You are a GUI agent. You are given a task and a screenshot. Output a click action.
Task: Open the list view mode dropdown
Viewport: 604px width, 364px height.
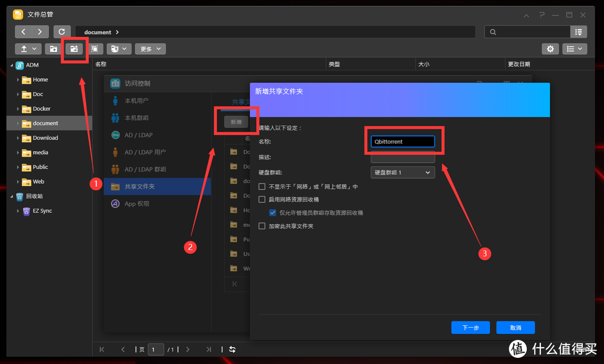[574, 49]
